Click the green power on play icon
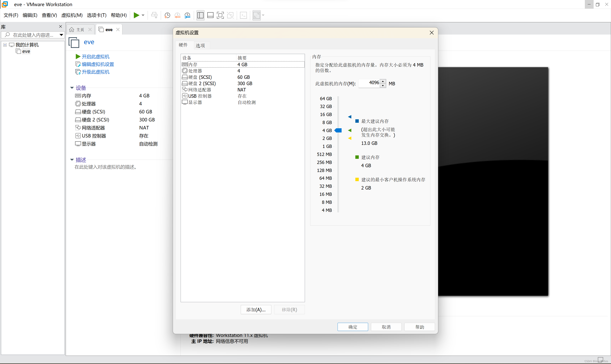 pyautogui.click(x=136, y=15)
